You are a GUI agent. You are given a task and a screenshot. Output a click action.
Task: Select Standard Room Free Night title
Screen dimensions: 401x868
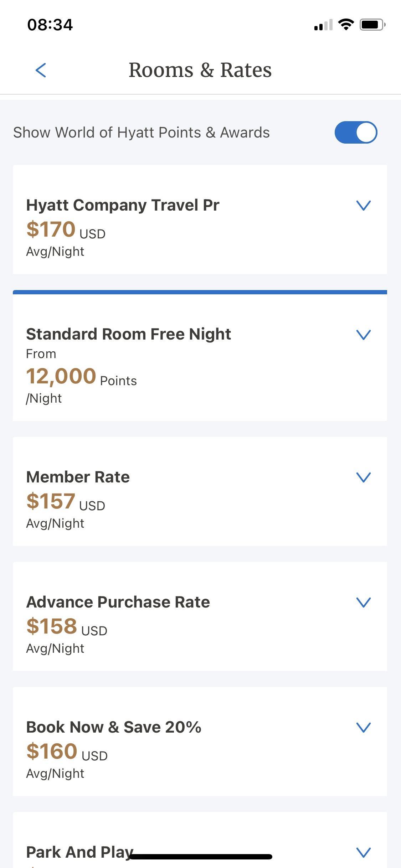click(x=128, y=334)
